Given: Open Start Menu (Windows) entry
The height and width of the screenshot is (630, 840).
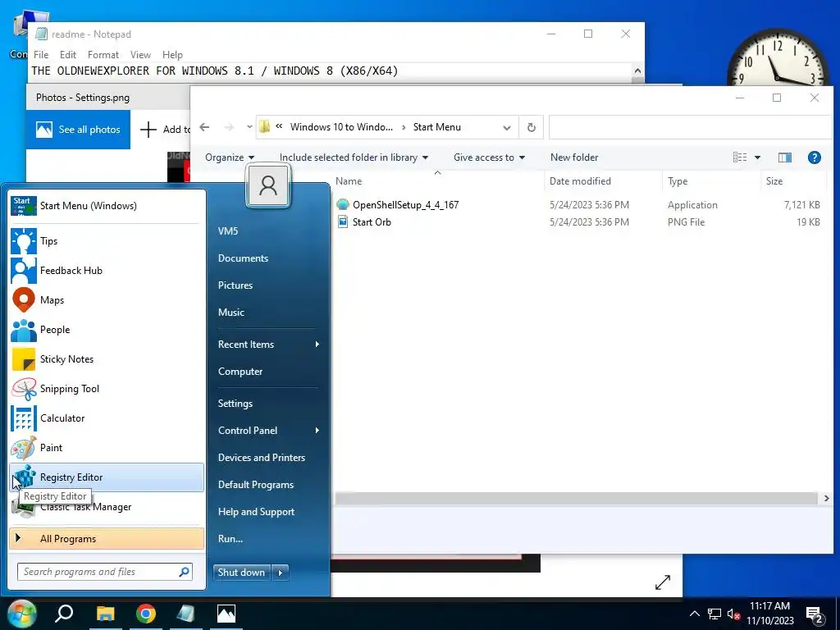Looking at the screenshot, I should pyautogui.click(x=106, y=206).
